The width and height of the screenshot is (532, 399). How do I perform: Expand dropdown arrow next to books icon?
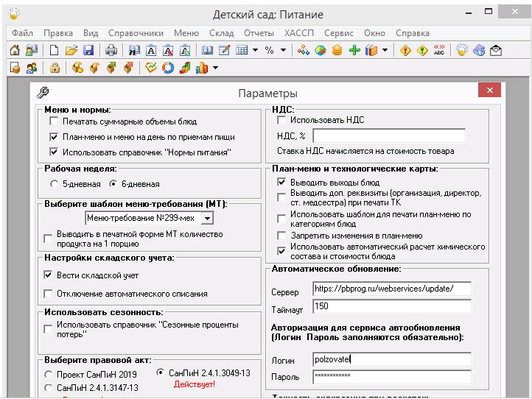[x=385, y=51]
